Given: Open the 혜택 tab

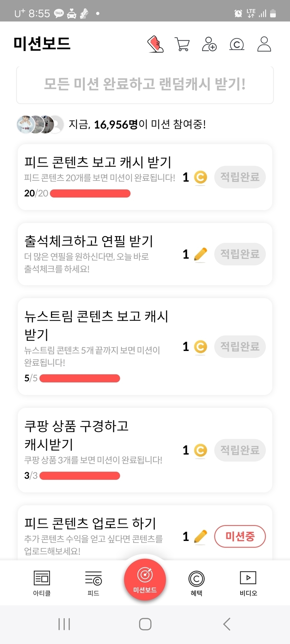Looking at the screenshot, I should click(x=196, y=583).
